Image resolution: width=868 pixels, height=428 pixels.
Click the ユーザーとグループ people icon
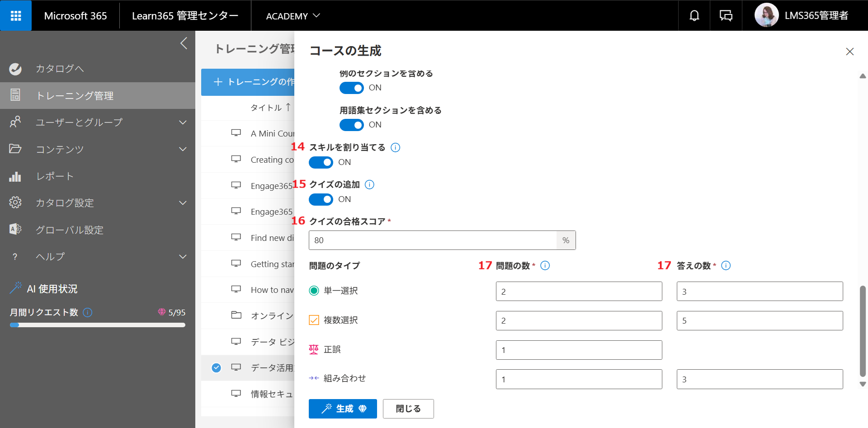click(15, 122)
